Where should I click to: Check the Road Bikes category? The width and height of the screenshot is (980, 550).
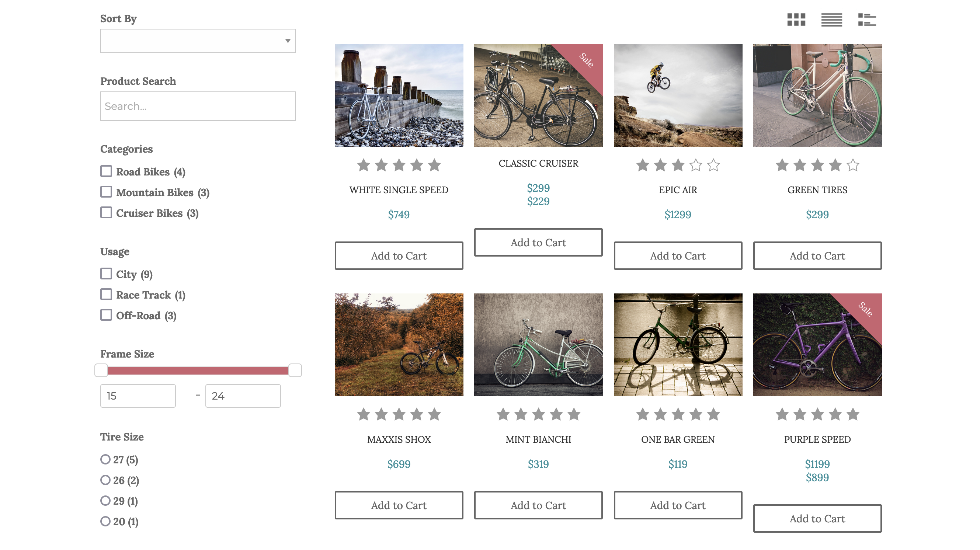click(x=106, y=171)
